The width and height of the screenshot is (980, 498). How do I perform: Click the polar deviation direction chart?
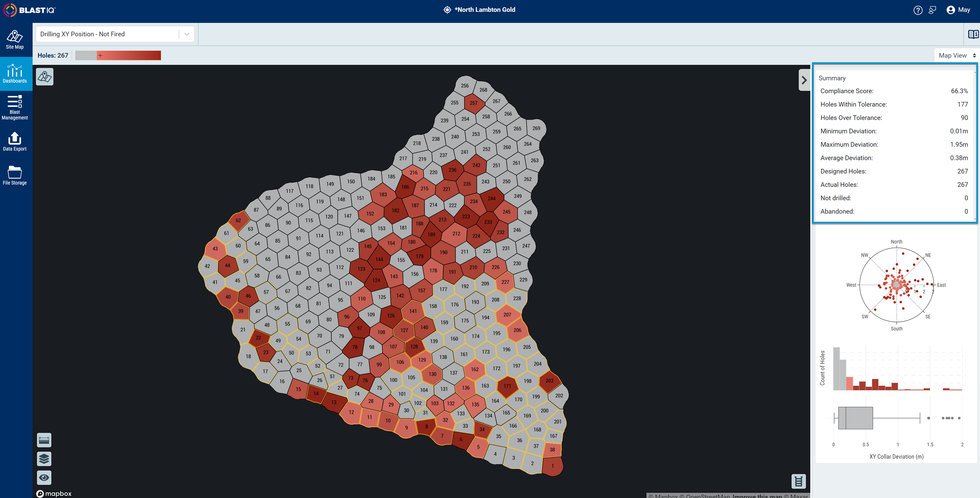[x=896, y=285]
